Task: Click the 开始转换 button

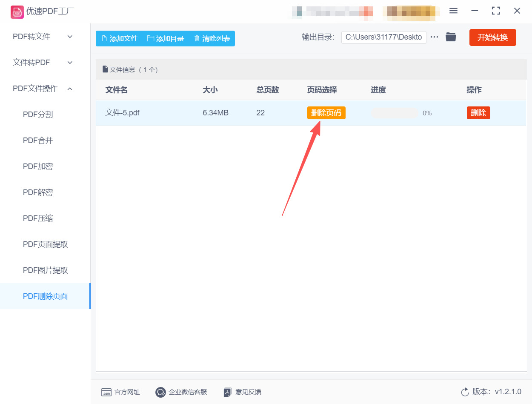Action: [493, 37]
